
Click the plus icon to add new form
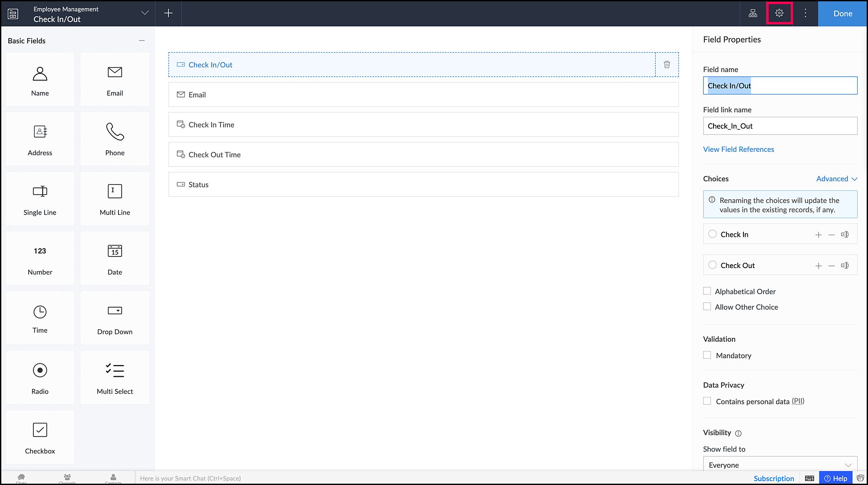coord(168,13)
